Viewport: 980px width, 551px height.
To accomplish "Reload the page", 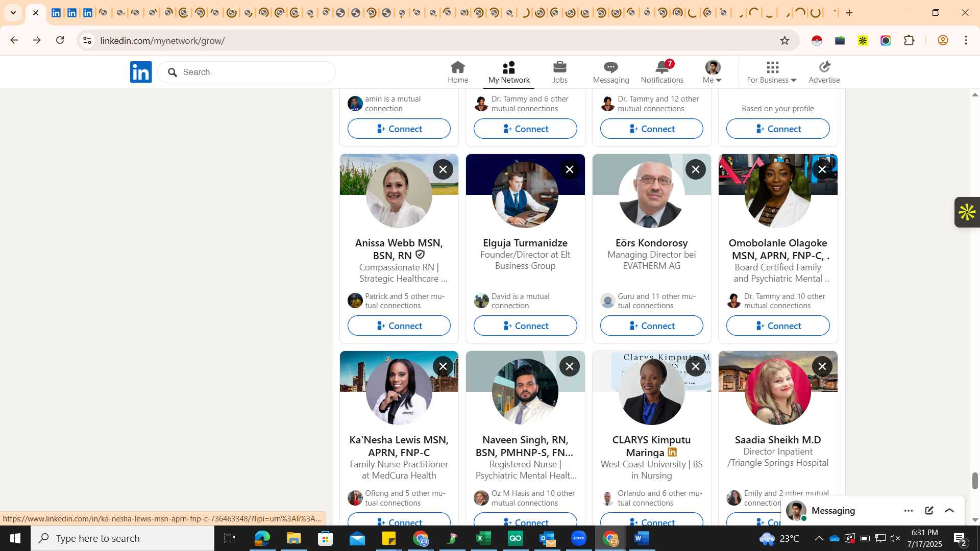I will pyautogui.click(x=60, y=40).
